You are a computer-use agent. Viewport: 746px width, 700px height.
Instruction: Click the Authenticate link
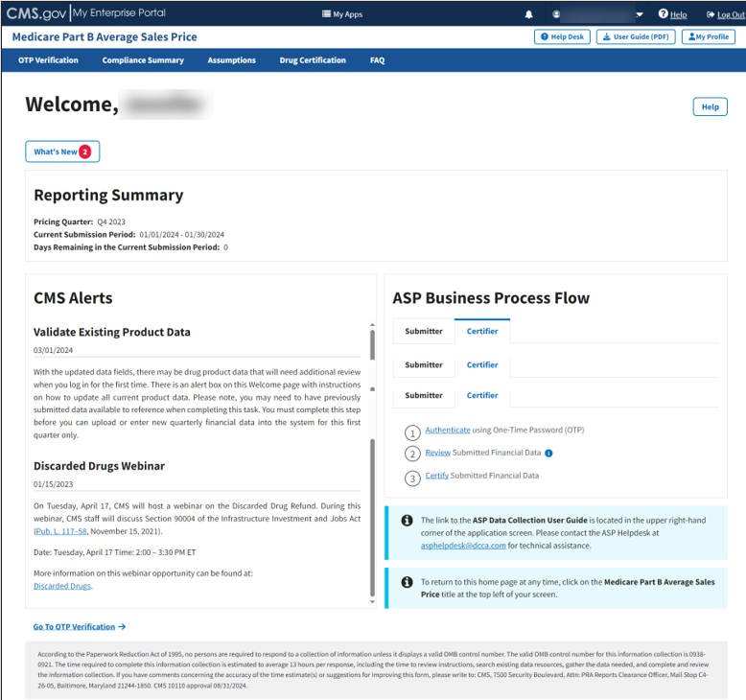point(447,431)
